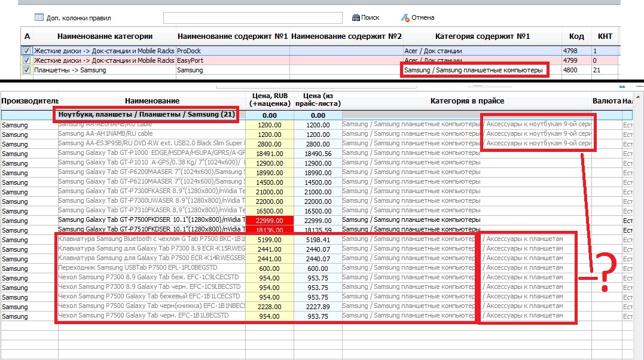Toggle checkbox for 'Планшеты -> Samsung' rule
The image size is (644, 360).
(27, 70)
